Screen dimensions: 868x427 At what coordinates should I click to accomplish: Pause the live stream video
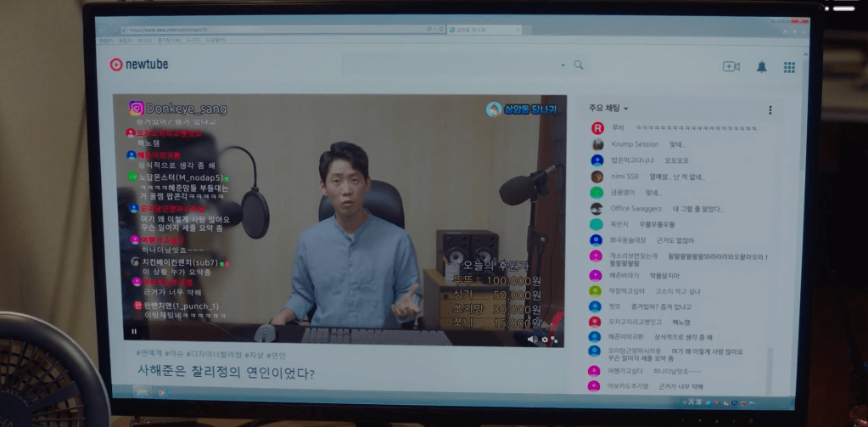134,331
